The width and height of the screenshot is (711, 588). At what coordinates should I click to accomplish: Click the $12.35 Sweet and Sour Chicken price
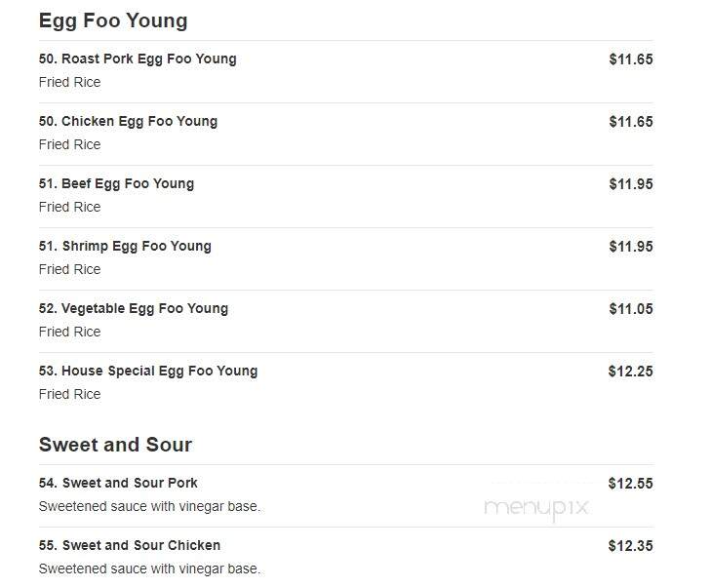(x=630, y=545)
